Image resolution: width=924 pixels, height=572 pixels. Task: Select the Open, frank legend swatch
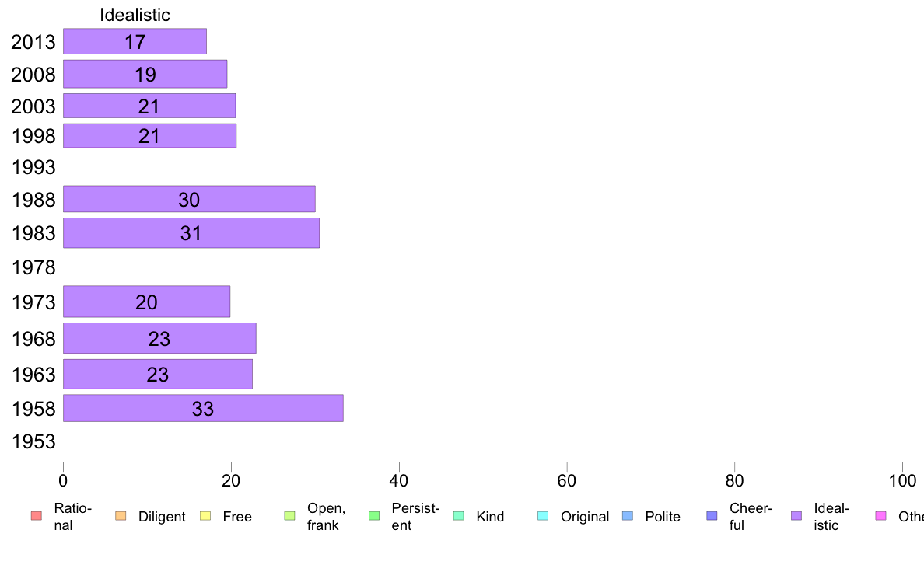click(289, 516)
